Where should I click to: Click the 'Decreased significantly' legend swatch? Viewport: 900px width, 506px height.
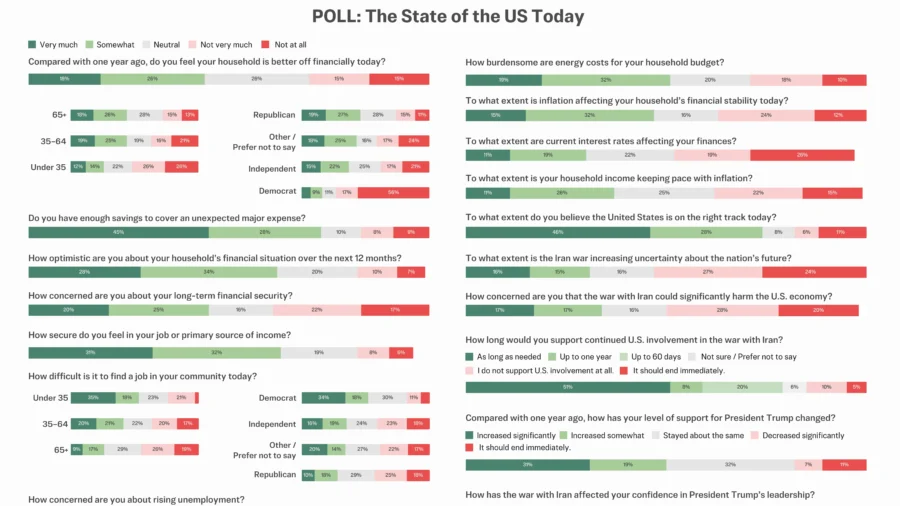pos(756,435)
